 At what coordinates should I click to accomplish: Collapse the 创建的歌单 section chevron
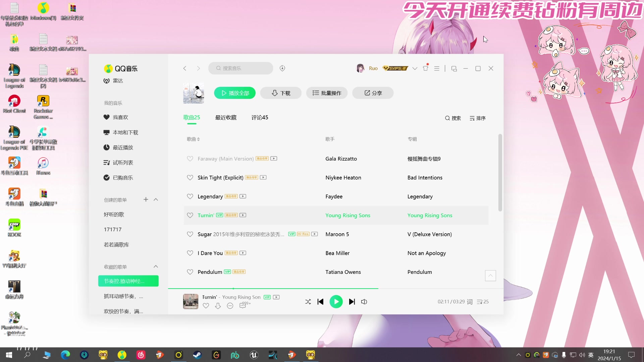pos(156,199)
